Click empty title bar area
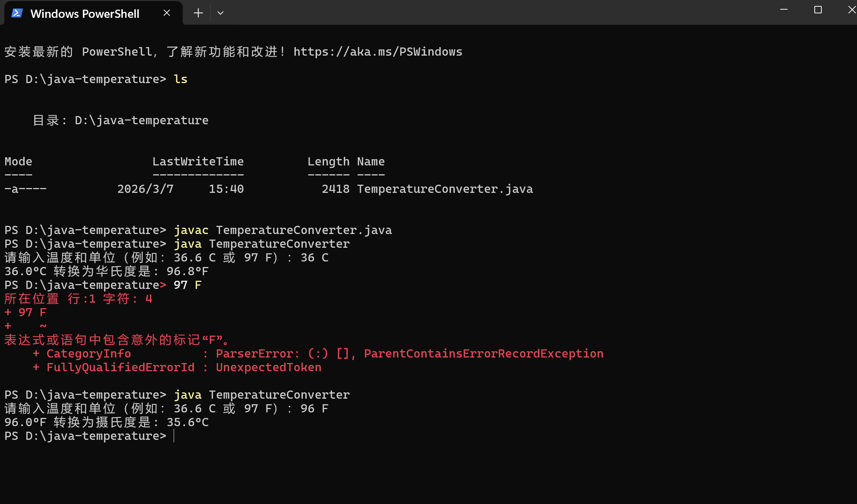 483,13
